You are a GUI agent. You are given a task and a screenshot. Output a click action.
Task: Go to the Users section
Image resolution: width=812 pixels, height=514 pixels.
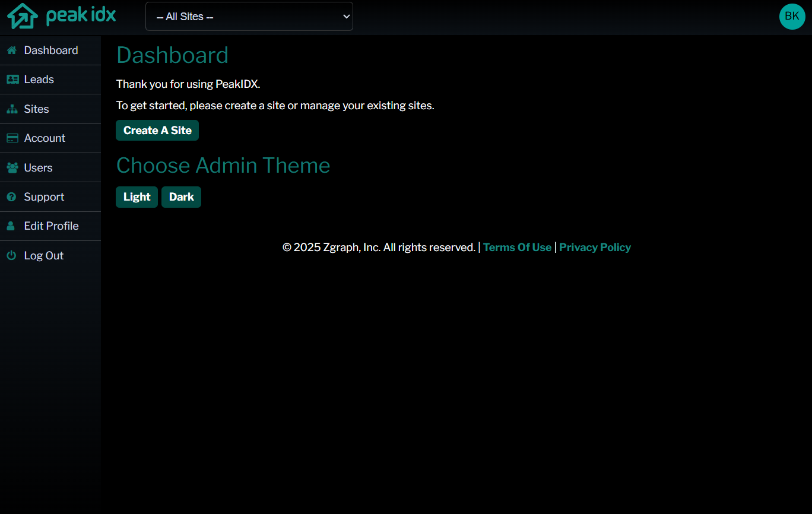pos(38,167)
